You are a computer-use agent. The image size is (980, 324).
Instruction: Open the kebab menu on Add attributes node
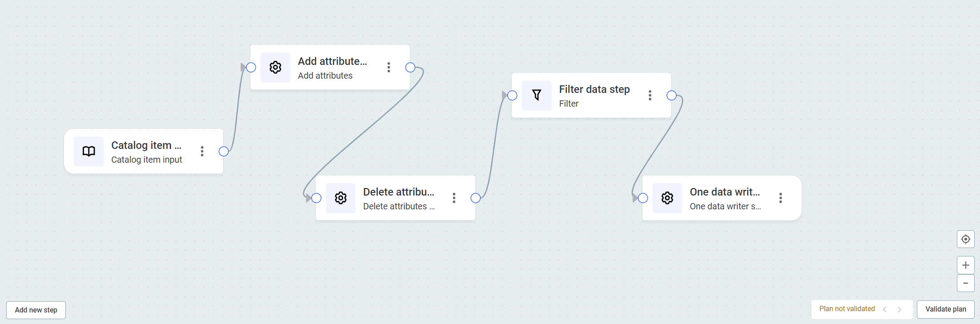(389, 67)
